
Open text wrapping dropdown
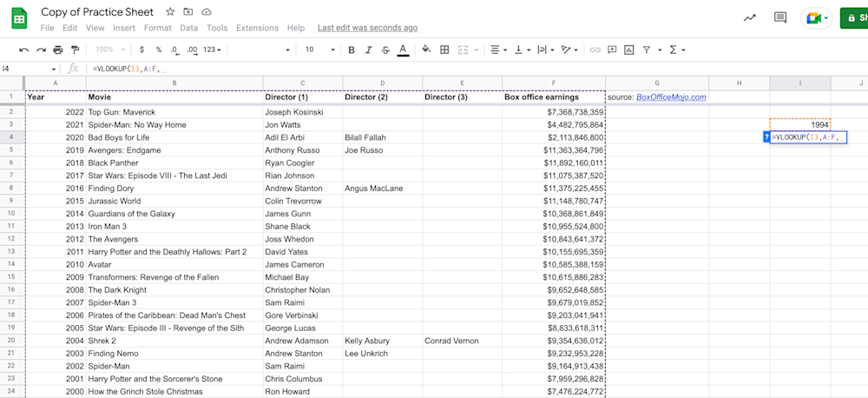tap(546, 50)
